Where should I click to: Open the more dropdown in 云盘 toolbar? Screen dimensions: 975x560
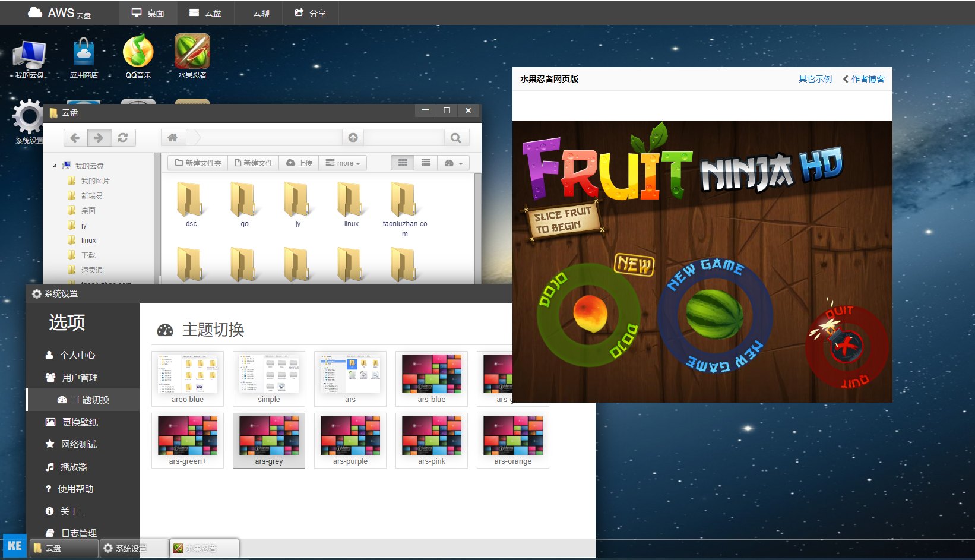pos(343,163)
